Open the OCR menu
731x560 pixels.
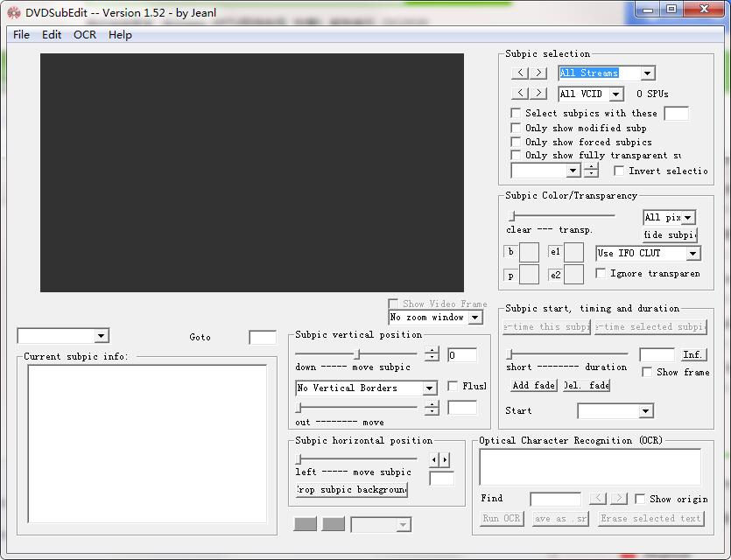[85, 35]
